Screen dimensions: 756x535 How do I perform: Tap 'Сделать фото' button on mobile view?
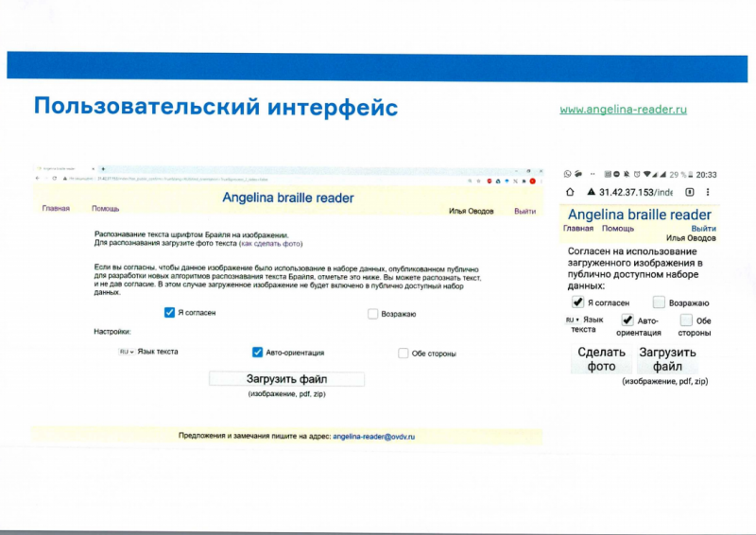pyautogui.click(x=601, y=359)
